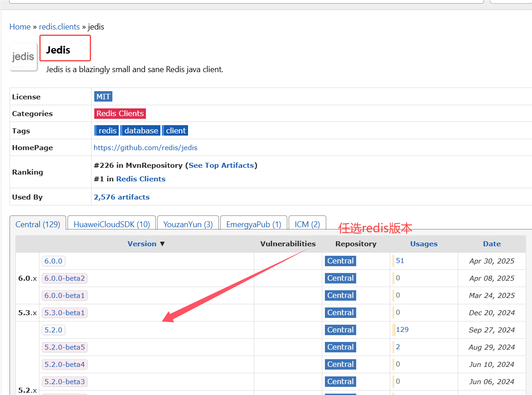Select the redis tag
The width and height of the screenshot is (532, 395).
[x=107, y=131]
